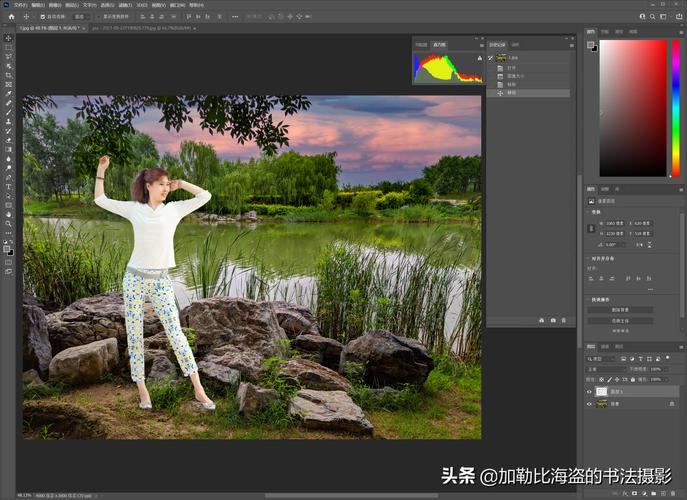Viewport: 687px width, 500px height.
Task: Toggle lock all padlock in Layers panel
Action: pyautogui.click(x=633, y=379)
